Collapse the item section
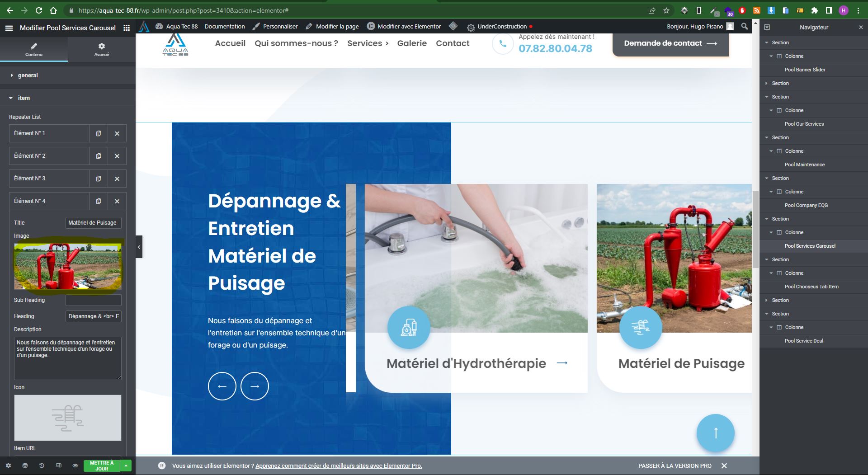 pos(24,98)
